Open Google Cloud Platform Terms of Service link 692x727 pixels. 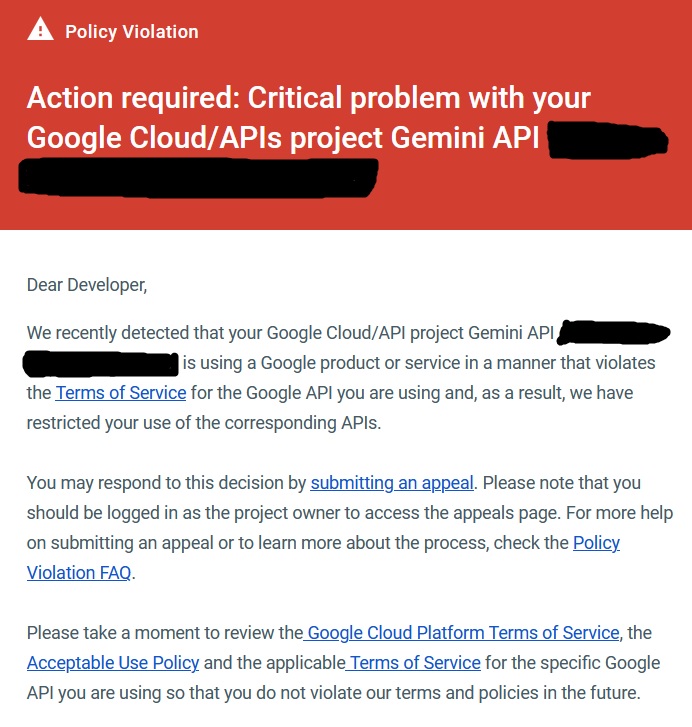[x=463, y=632]
